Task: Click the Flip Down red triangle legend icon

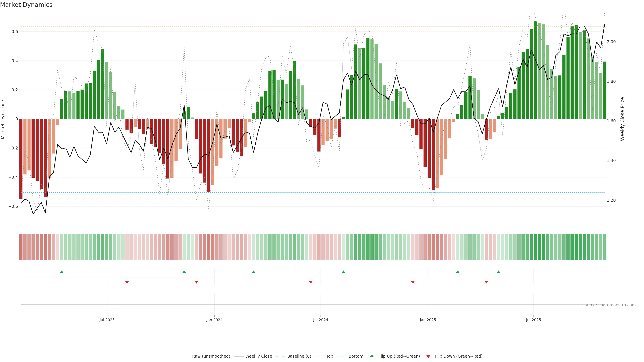Action: (428, 356)
